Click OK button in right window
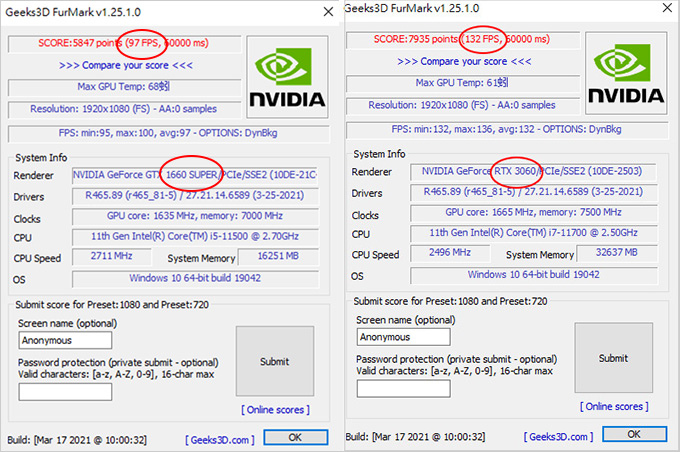The image size is (680, 452). (634, 434)
